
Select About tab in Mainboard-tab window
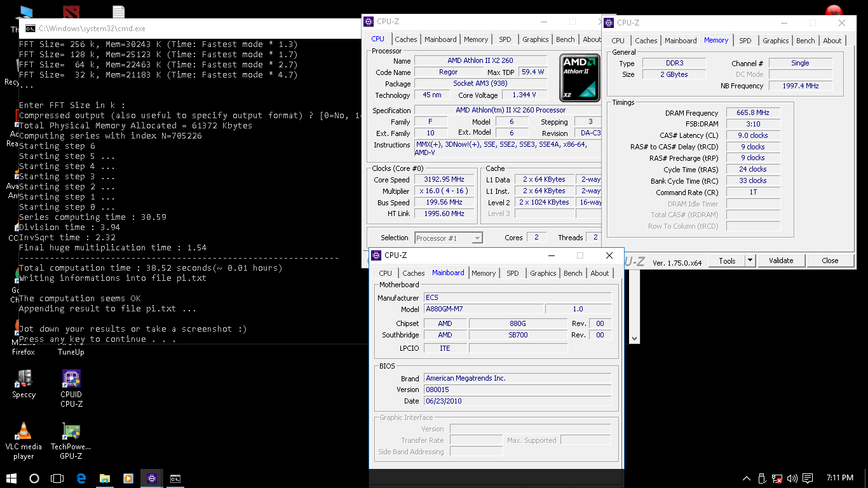pyautogui.click(x=600, y=273)
